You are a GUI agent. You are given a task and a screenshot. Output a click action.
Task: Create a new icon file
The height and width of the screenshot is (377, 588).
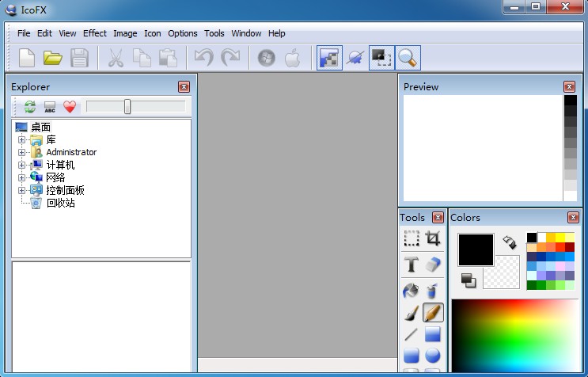pyautogui.click(x=27, y=58)
